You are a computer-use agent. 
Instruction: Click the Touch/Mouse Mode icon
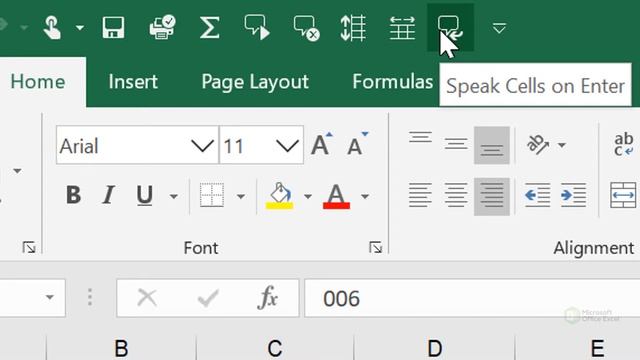click(x=53, y=28)
